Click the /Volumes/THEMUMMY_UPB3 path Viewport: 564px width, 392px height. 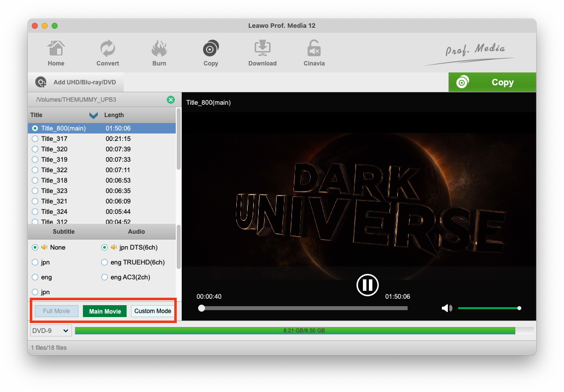[x=76, y=100]
